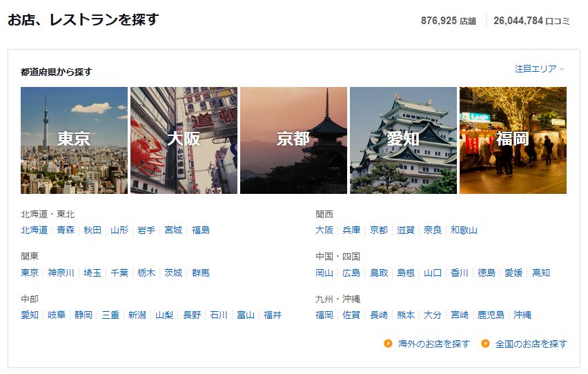Select the 福岡 night stalls photo tile
588x374 pixels.
pyautogui.click(x=513, y=140)
